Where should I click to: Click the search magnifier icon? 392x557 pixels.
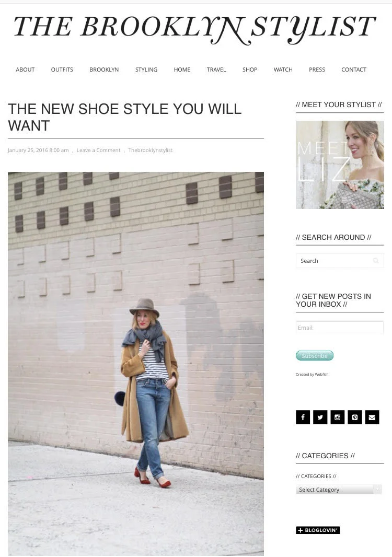tap(376, 261)
